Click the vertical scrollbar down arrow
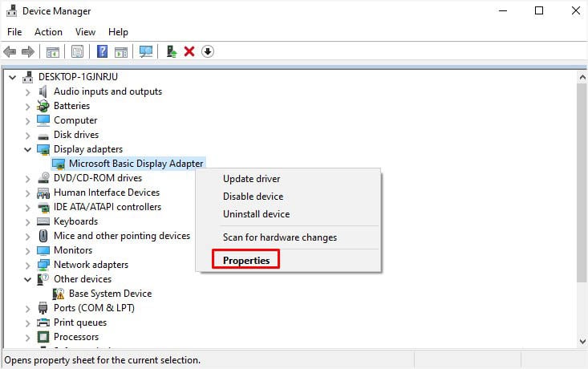The height and width of the screenshot is (369, 588). pyautogui.click(x=582, y=341)
